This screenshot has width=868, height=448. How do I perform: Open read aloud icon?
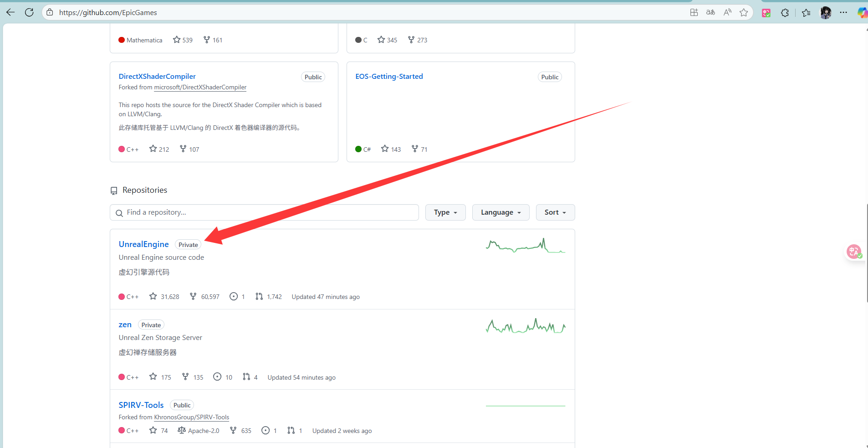point(727,12)
